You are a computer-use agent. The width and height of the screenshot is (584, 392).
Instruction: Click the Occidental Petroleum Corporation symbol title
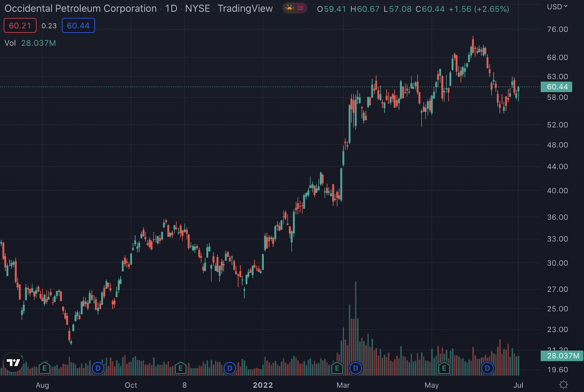81,8
